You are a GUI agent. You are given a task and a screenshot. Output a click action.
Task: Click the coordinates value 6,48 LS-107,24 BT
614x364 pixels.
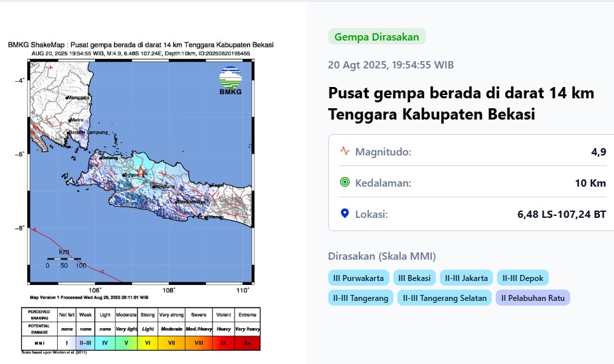(562, 215)
